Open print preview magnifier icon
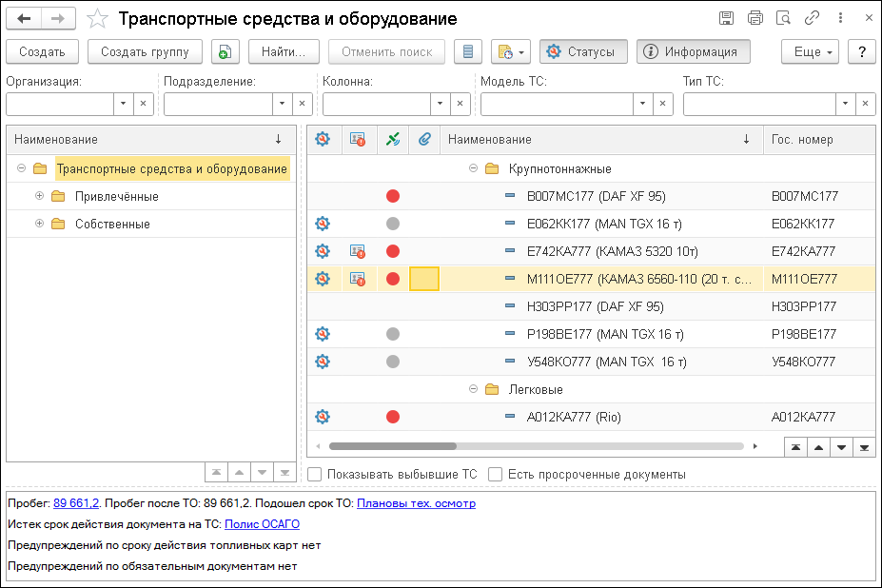This screenshot has width=882, height=588. coord(783,18)
